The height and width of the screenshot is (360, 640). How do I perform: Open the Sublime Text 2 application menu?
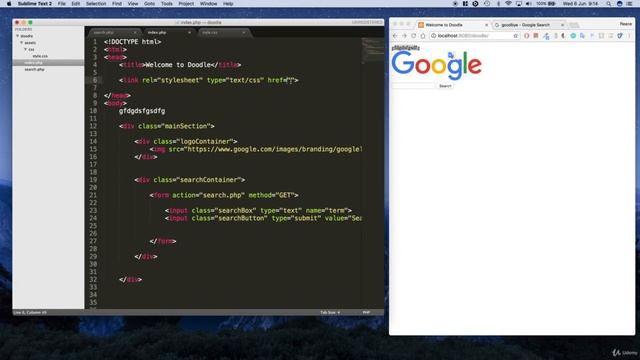coord(35,4)
